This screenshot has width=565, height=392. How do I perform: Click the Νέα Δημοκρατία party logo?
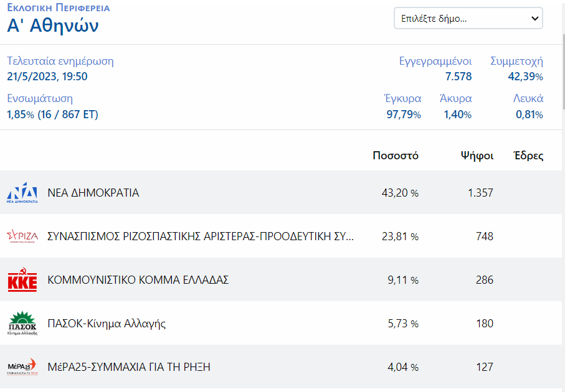point(22,193)
